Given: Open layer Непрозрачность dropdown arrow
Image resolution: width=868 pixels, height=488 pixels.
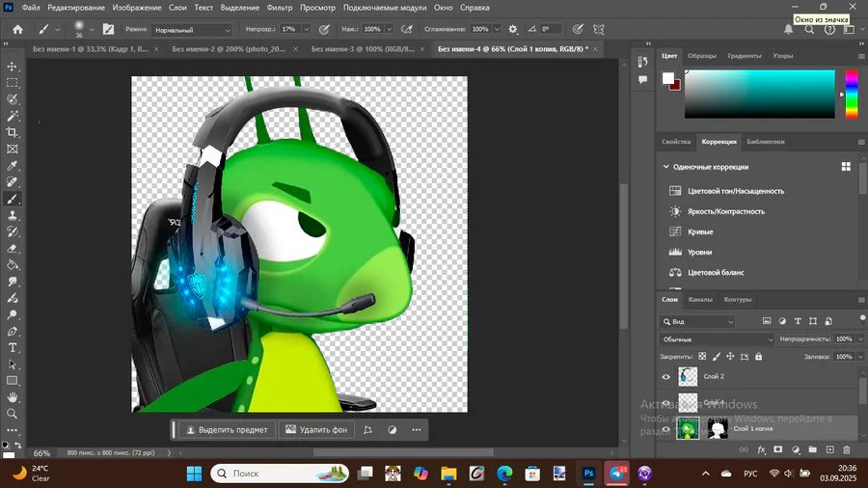Looking at the screenshot, I should 860,339.
